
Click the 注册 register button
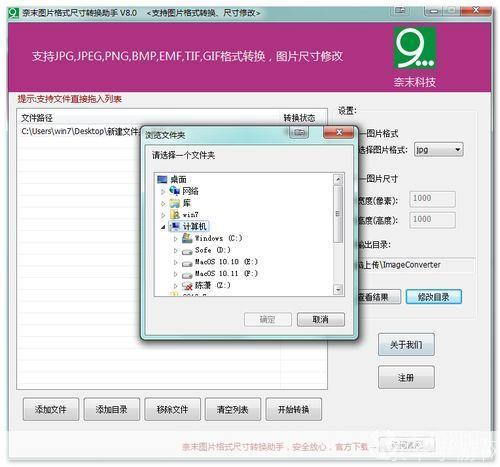pyautogui.click(x=406, y=377)
